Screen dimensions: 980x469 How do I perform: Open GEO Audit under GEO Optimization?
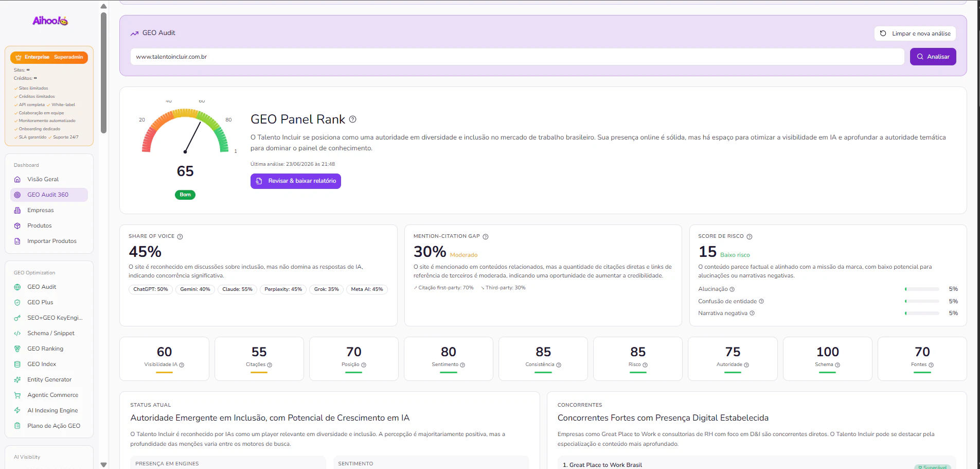(49, 287)
